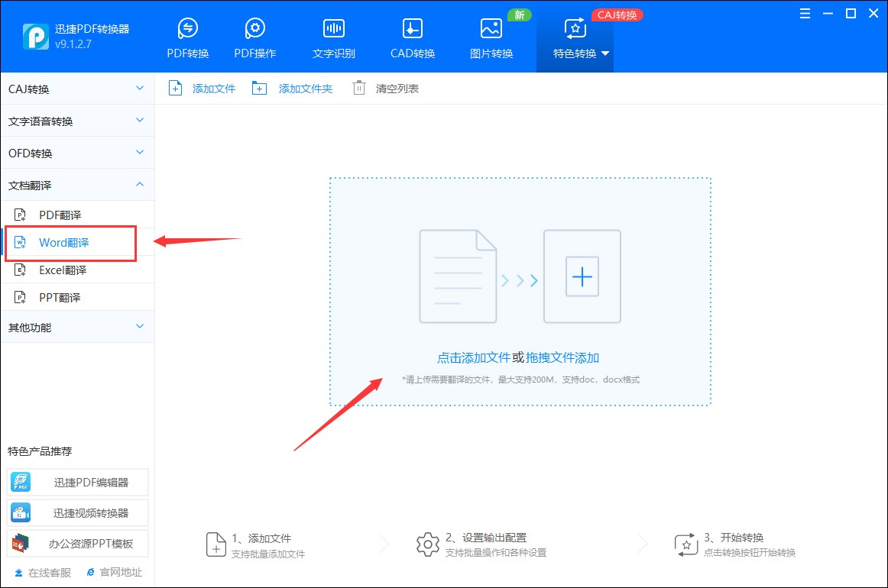Click the CAJ转换 sidebar heading
Viewport: 888px width, 588px height.
pos(29,89)
